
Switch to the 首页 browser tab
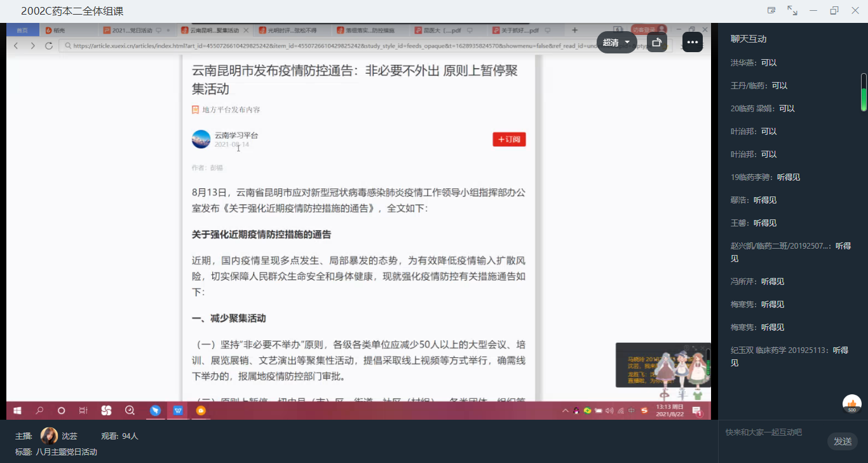[x=22, y=31]
